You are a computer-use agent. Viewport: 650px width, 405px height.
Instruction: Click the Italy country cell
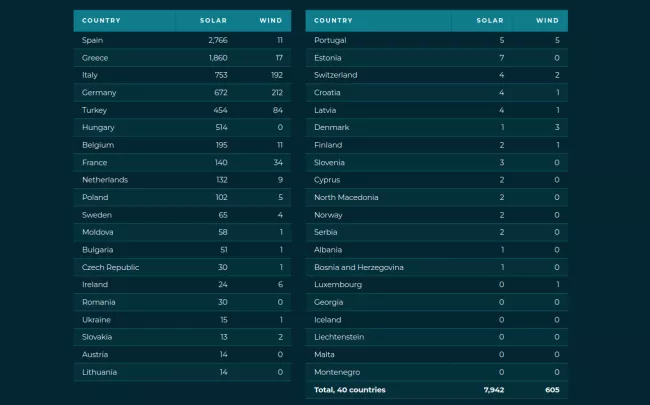pyautogui.click(x=90, y=75)
